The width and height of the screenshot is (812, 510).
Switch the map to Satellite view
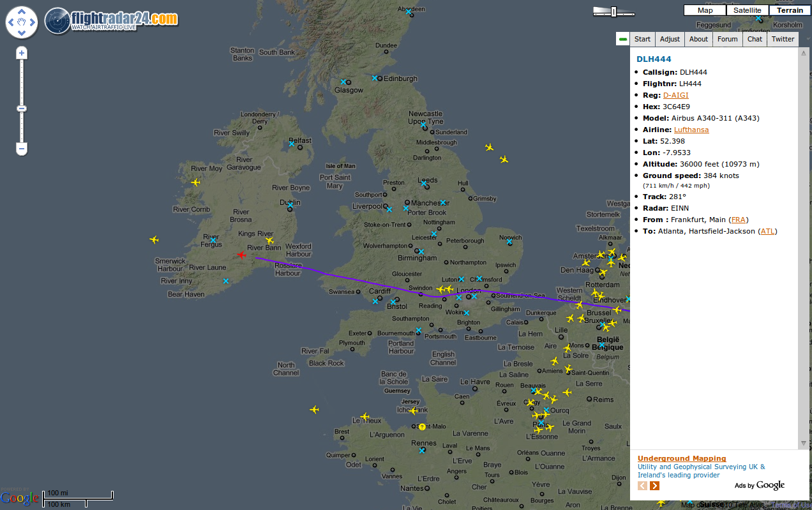point(748,10)
